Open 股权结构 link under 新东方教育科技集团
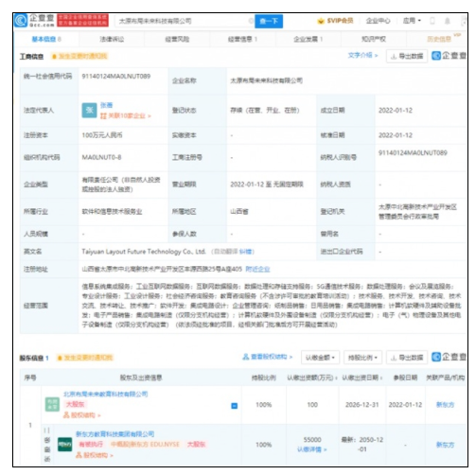The width and height of the screenshot is (476, 475). 95,455
